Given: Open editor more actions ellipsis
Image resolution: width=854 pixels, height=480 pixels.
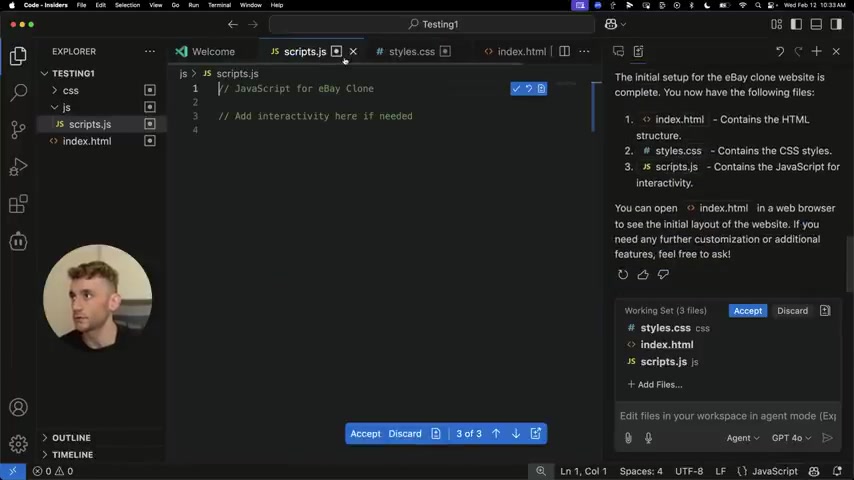Looking at the screenshot, I should click(x=584, y=52).
